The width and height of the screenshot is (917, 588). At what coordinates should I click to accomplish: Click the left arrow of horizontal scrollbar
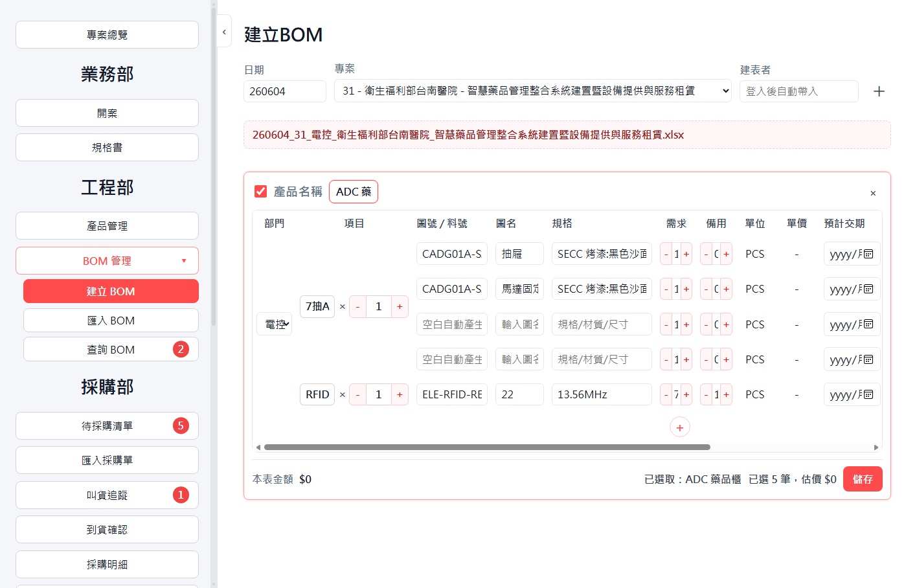coord(258,447)
